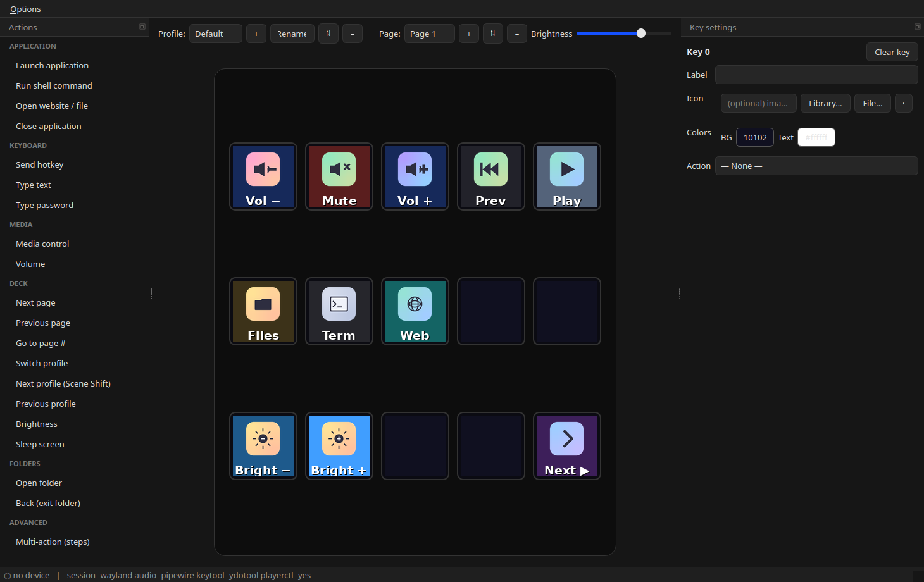
Task: Select Previous profile action
Action: 75,404
